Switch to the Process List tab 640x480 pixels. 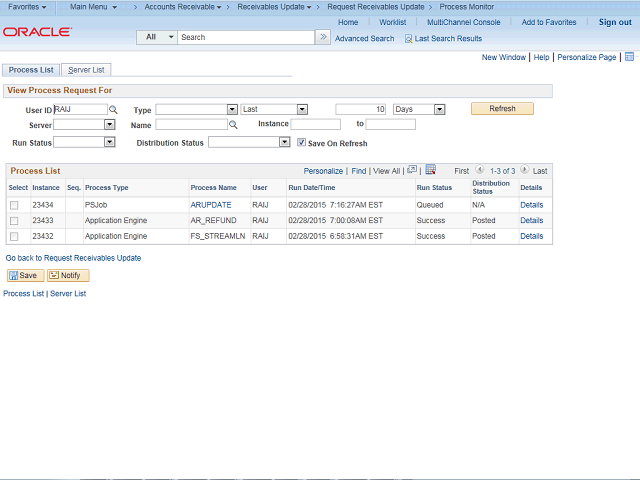31,70
